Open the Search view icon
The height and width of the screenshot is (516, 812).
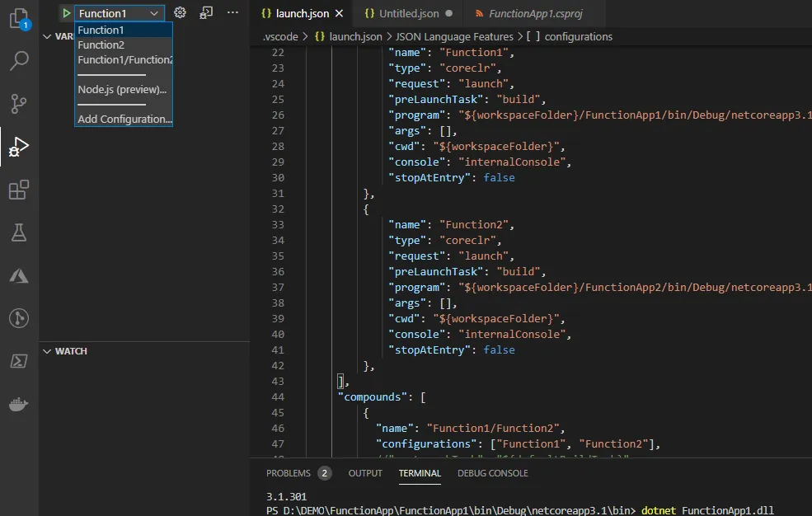pyautogui.click(x=19, y=60)
